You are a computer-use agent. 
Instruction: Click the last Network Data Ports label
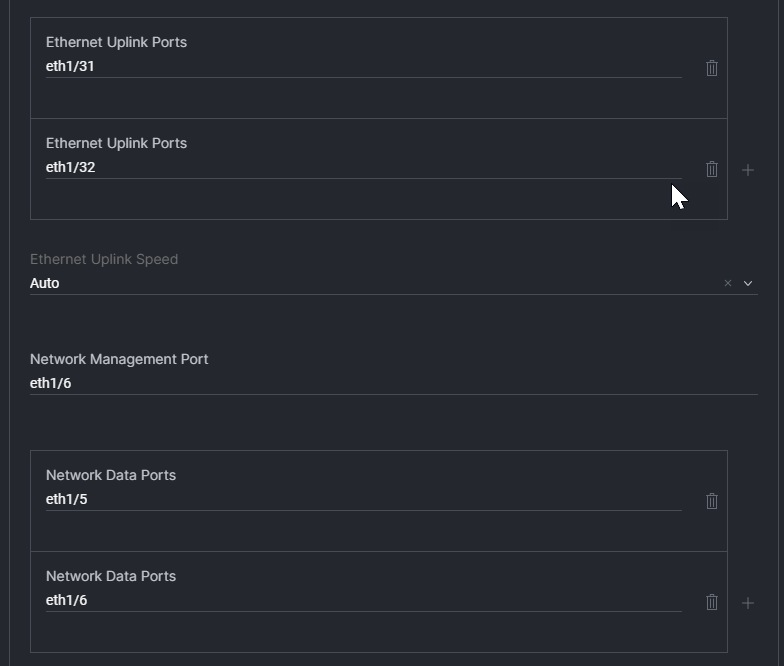point(111,576)
